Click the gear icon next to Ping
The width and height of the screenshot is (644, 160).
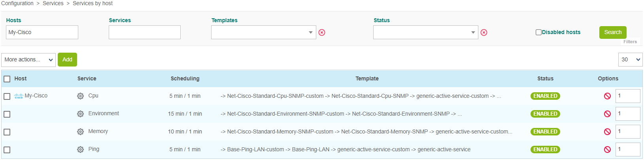80,150
